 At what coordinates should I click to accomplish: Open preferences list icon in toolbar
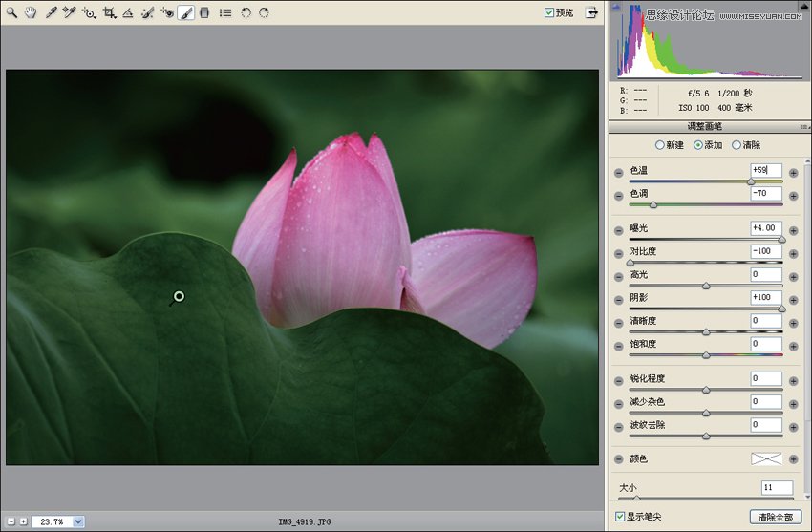point(225,12)
